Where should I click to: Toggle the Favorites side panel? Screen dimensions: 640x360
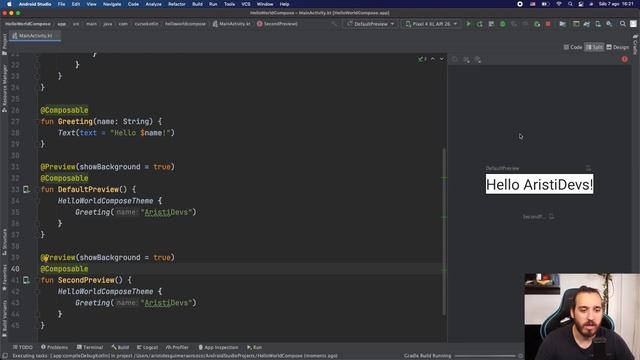click(4, 278)
